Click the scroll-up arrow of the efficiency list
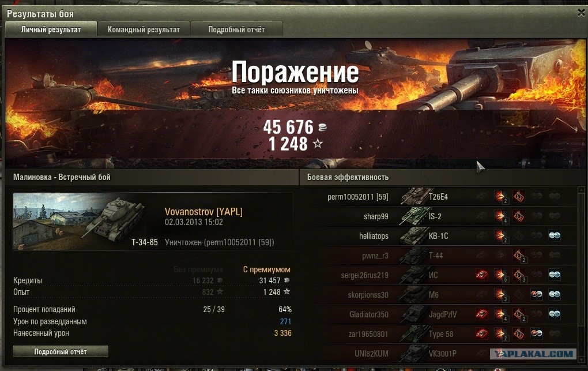The image size is (588, 371). click(582, 190)
